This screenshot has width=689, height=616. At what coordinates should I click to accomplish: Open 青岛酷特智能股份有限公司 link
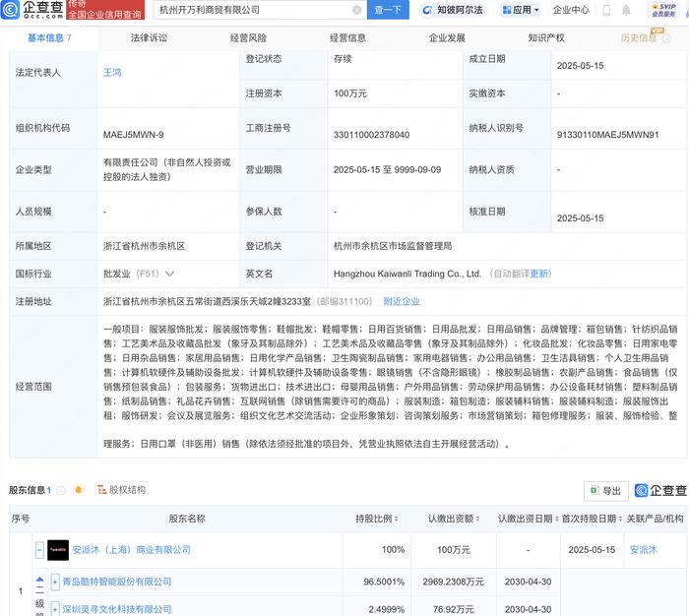[x=117, y=582]
